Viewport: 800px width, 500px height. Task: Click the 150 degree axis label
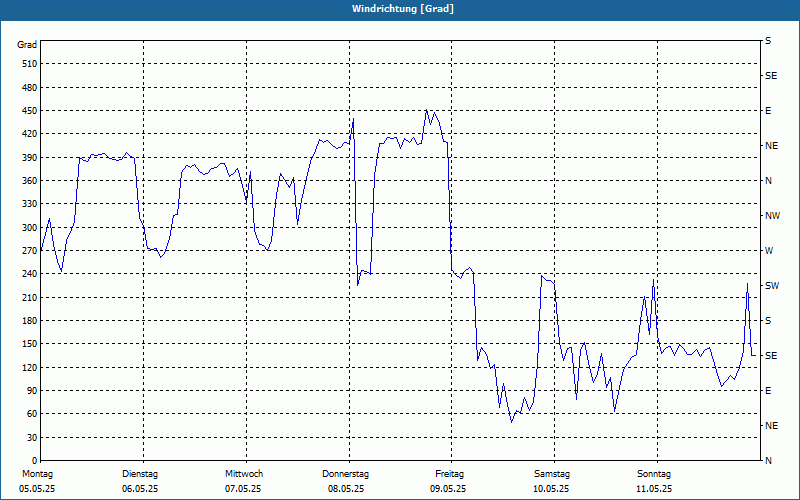click(x=30, y=343)
